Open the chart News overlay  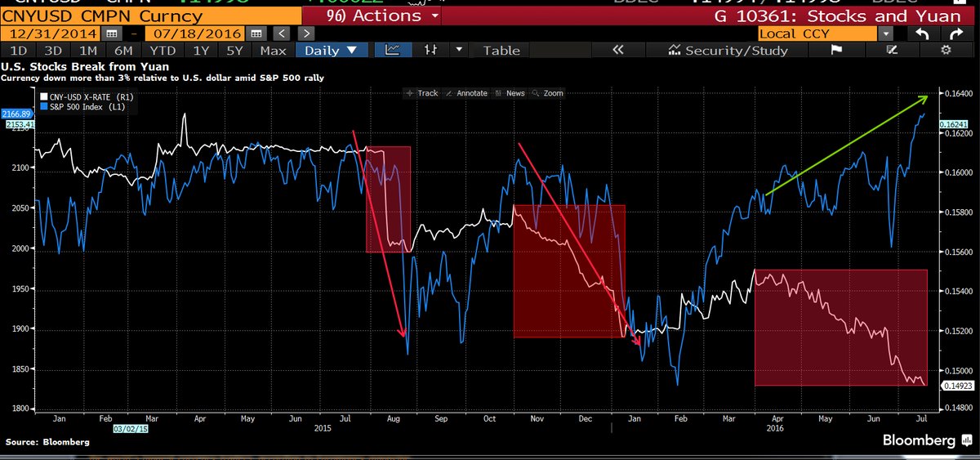coord(510,93)
